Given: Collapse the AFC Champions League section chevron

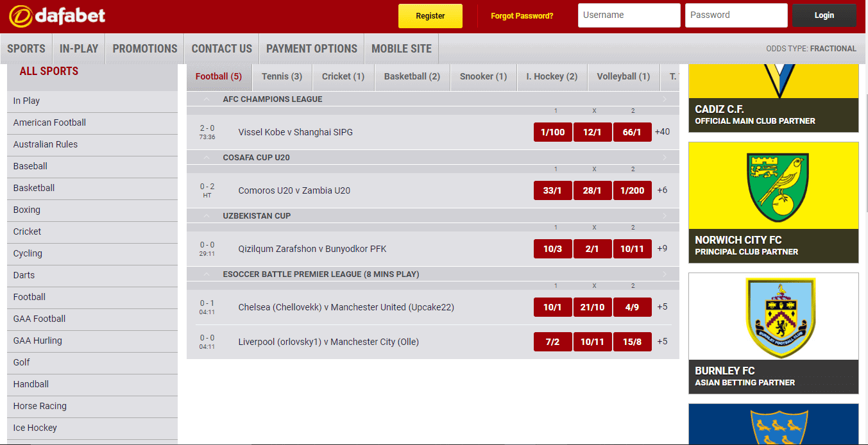Looking at the screenshot, I should pos(207,99).
